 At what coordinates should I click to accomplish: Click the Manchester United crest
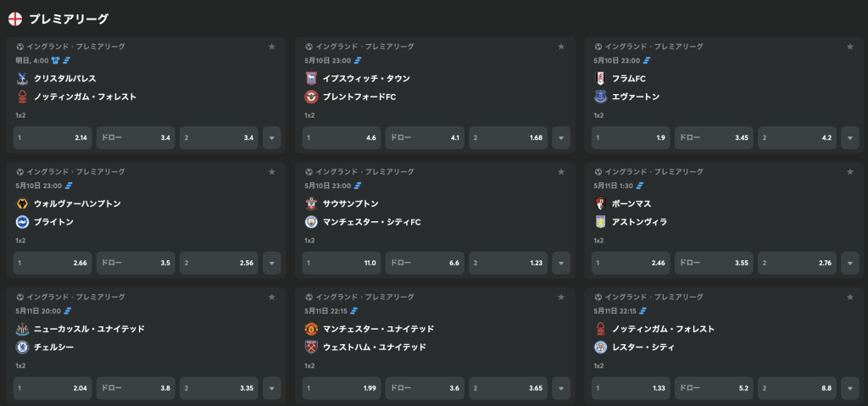coord(311,329)
